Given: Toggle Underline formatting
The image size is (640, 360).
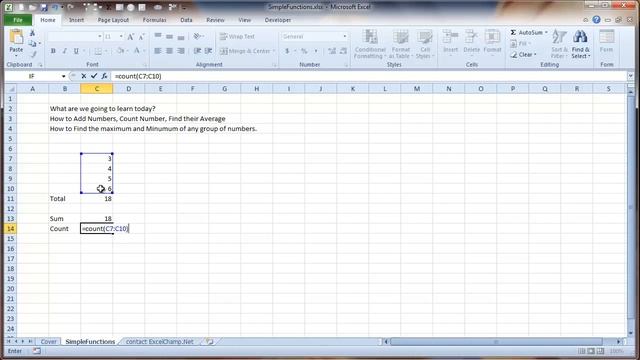Looking at the screenshot, I should 76,51.
